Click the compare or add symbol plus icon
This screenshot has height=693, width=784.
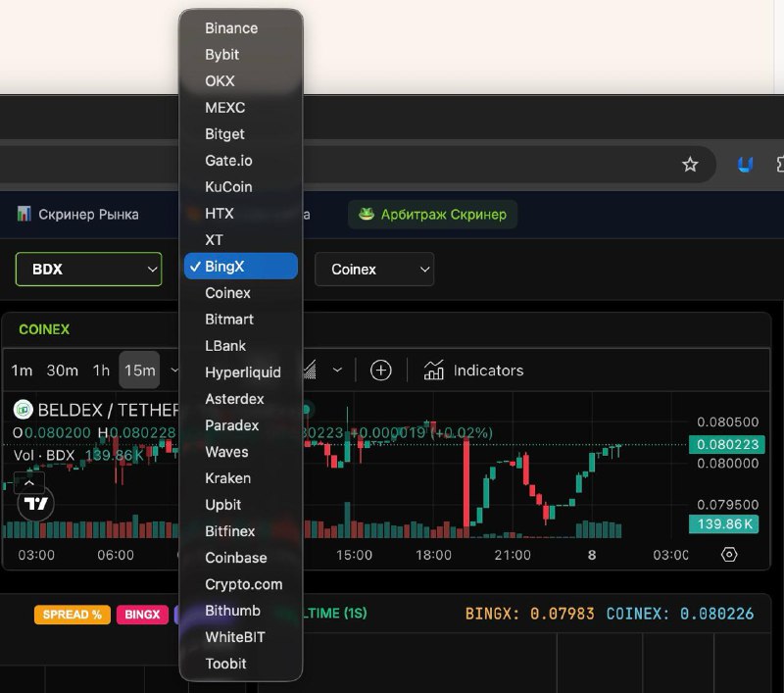pos(380,371)
